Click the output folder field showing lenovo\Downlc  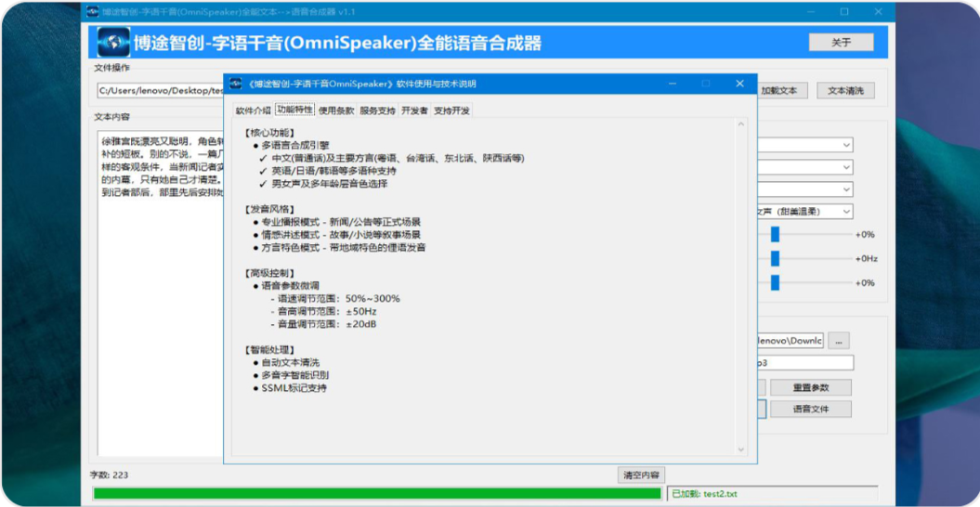(x=790, y=341)
